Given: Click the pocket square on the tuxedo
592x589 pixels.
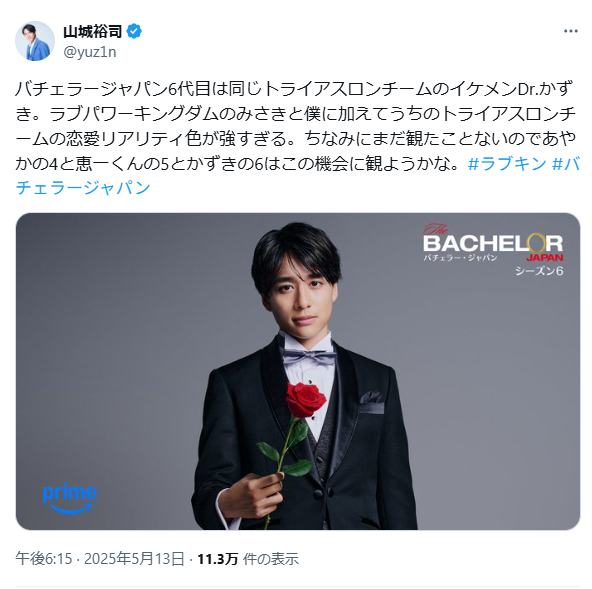Looking at the screenshot, I should tap(371, 402).
